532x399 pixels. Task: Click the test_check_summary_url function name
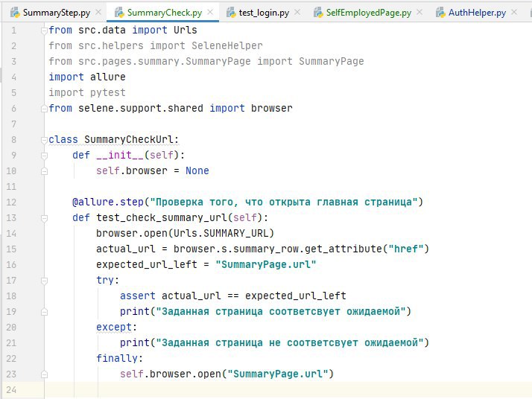pos(161,217)
